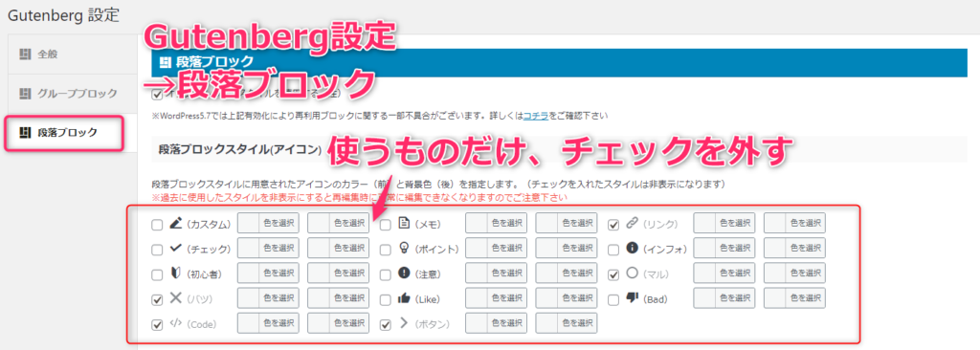Select foreground color for 注意 style
Screen dimensions: 980x350
(x=497, y=273)
